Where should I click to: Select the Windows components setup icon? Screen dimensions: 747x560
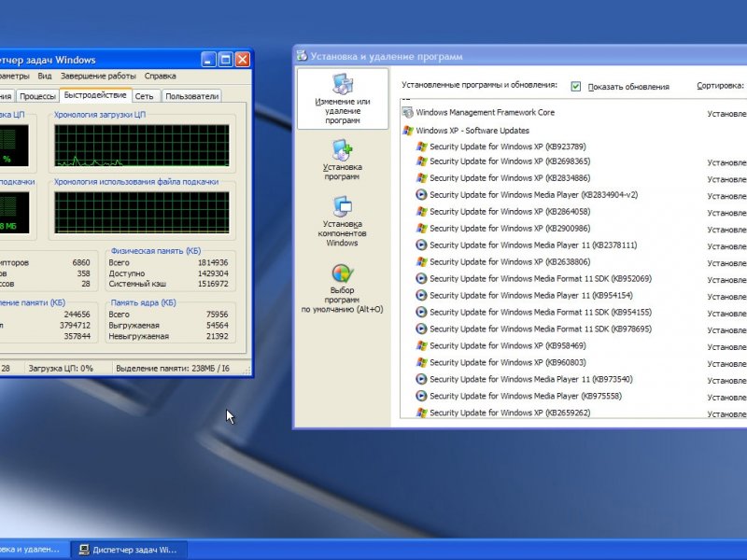click(342, 206)
